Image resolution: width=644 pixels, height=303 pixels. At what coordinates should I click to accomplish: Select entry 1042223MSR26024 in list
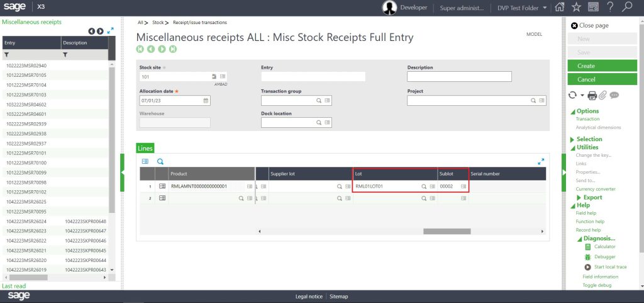[26, 221]
